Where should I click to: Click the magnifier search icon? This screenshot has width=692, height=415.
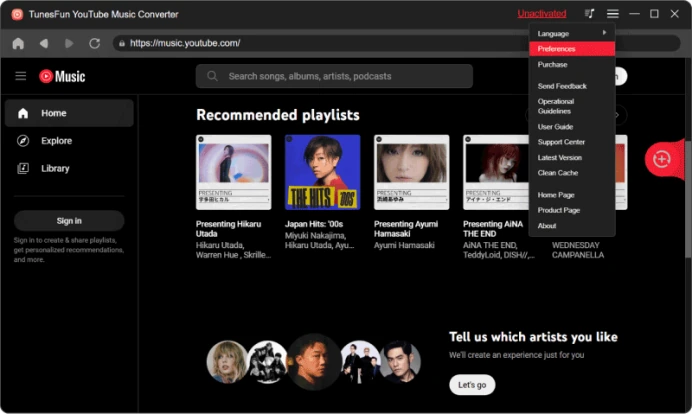click(x=212, y=76)
